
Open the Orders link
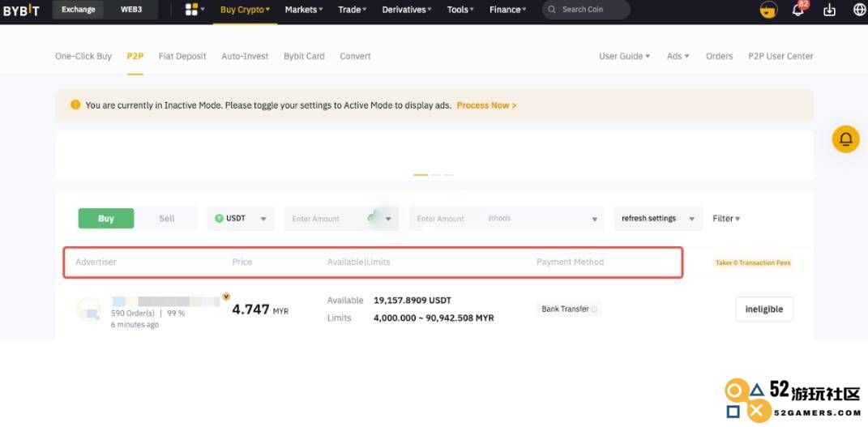pos(719,56)
